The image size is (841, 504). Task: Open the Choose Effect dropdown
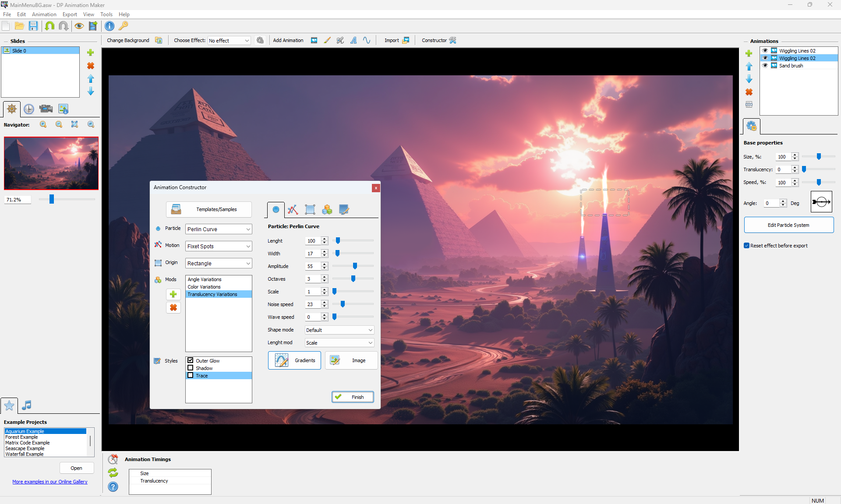pos(229,40)
